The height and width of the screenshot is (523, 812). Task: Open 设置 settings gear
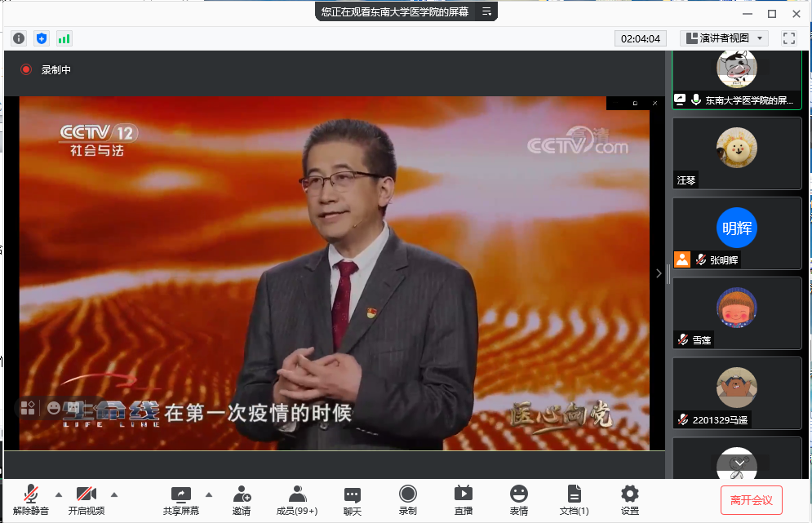click(x=629, y=499)
